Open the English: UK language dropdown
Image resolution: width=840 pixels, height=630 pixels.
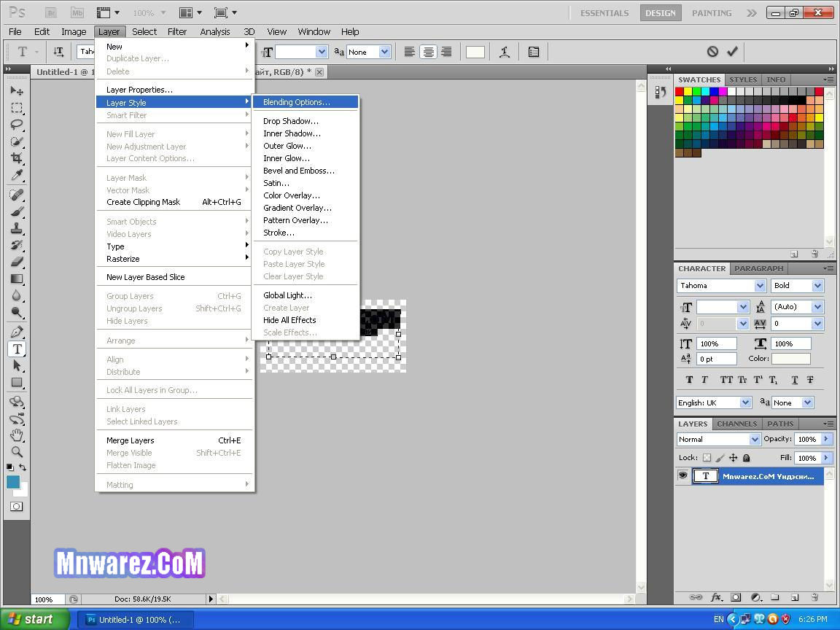click(746, 402)
